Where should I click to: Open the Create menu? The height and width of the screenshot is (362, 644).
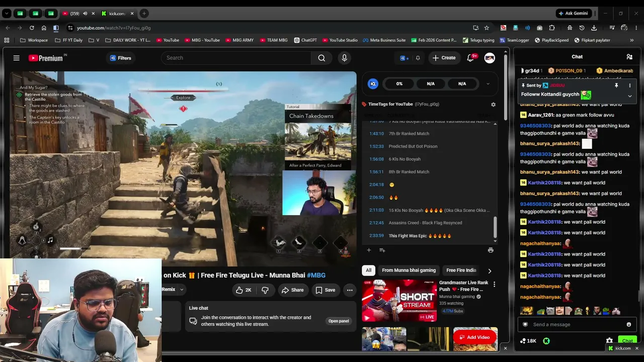coord(444,58)
